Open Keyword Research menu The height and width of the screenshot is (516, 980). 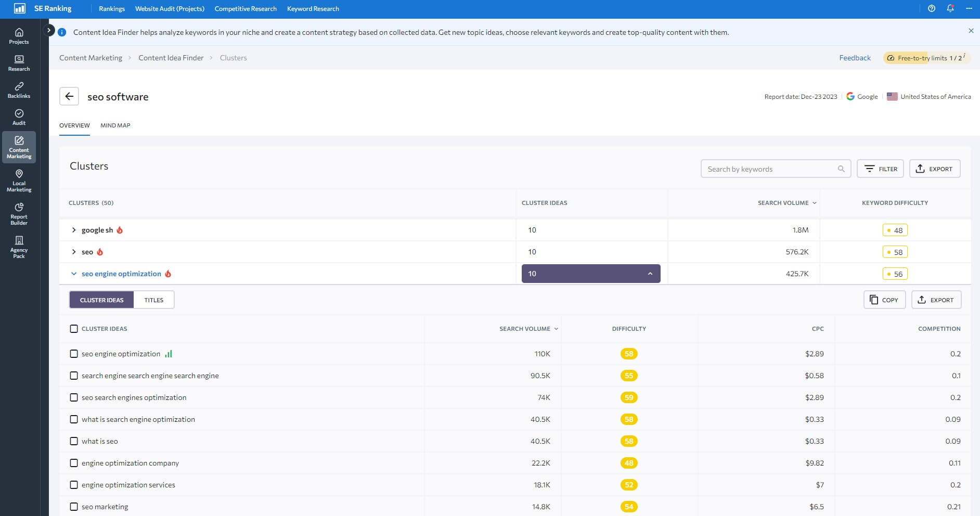[313, 9]
